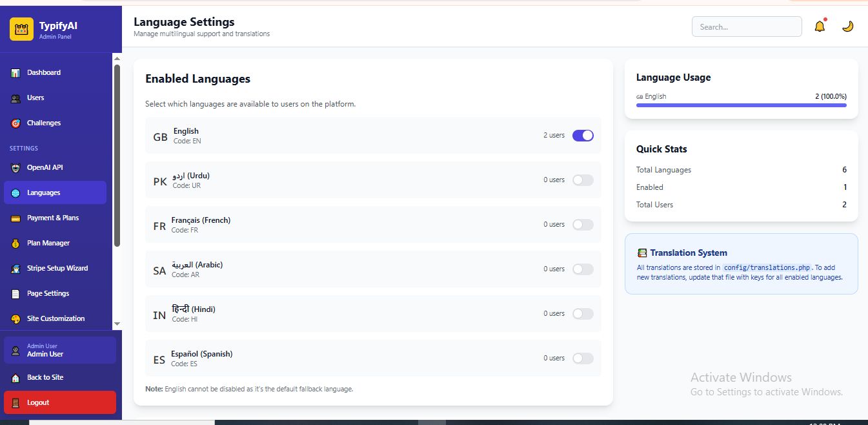Enable the Spanish language switch
The width and height of the screenshot is (868, 425).
tap(583, 358)
